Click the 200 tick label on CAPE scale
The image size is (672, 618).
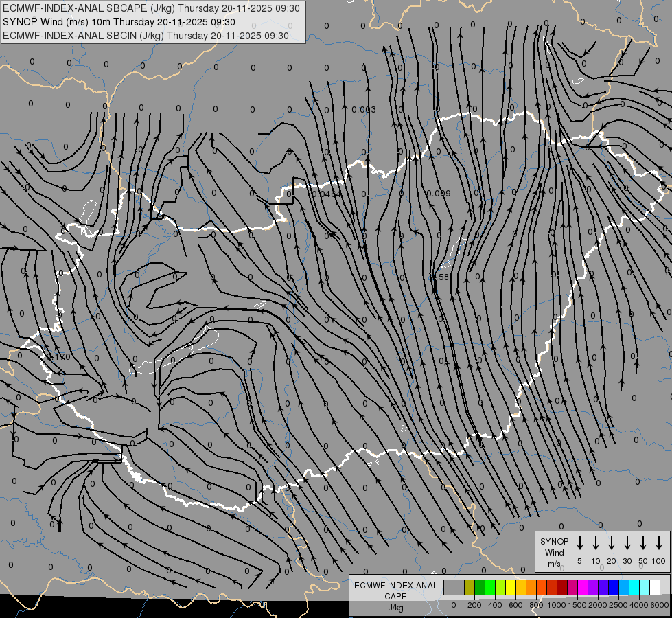point(474,605)
